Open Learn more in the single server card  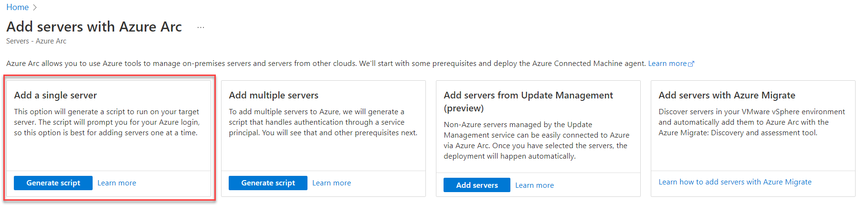(116, 183)
